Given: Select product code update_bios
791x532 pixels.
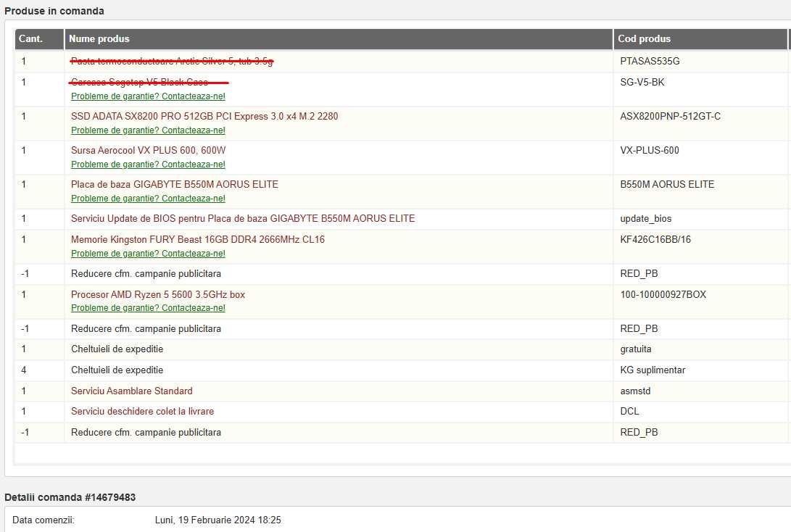Looking at the screenshot, I should pos(646,218).
